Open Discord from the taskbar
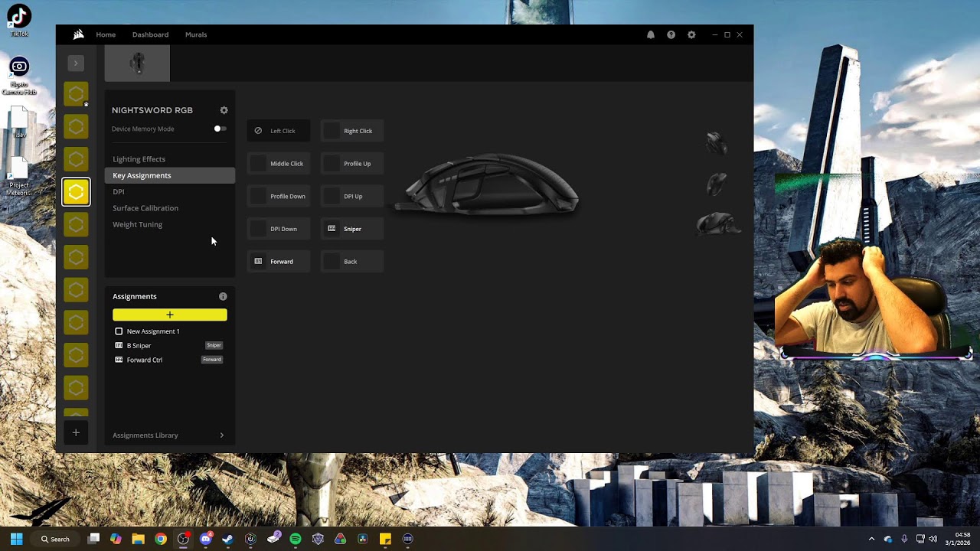Viewport: 980px width, 551px height. (x=205, y=539)
